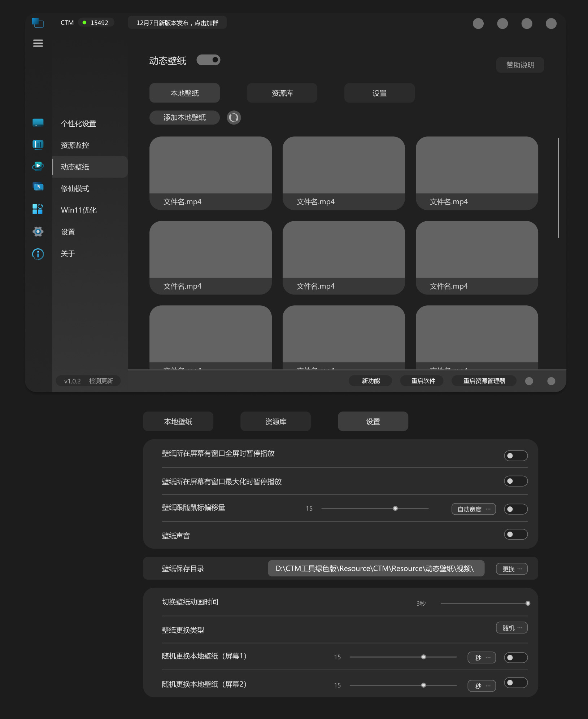588x719 pixels.
Task: Click the 壁纸跟随鼠标偏移量 slider handle
Action: click(x=395, y=509)
